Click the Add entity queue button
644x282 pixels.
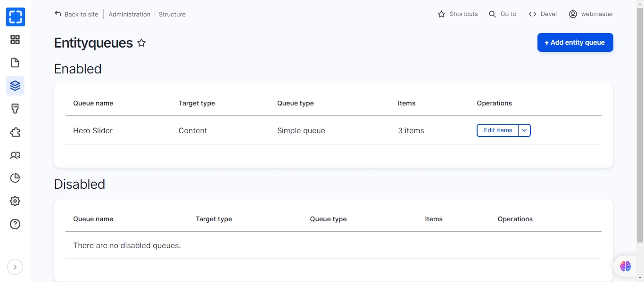[x=575, y=42]
